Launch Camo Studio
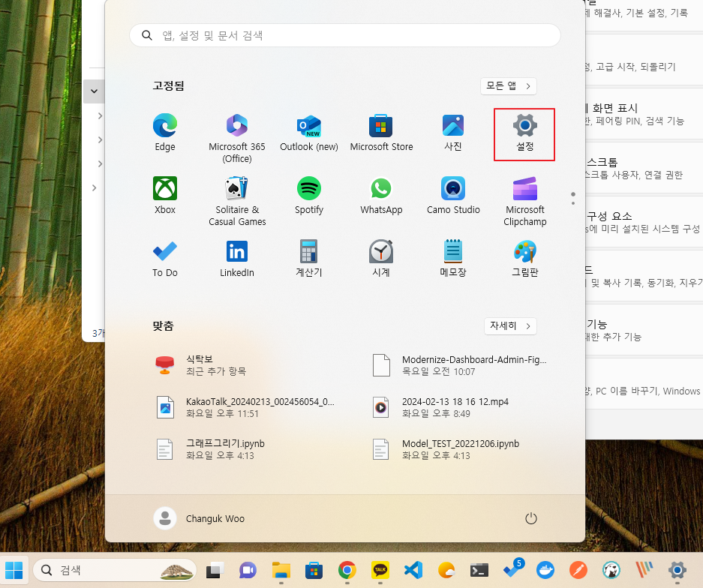703x588 pixels. tap(453, 196)
